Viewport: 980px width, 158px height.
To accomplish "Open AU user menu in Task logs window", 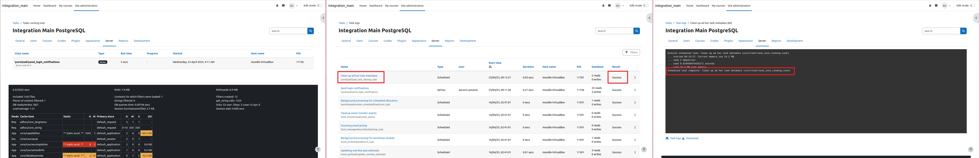I will (619, 6).
